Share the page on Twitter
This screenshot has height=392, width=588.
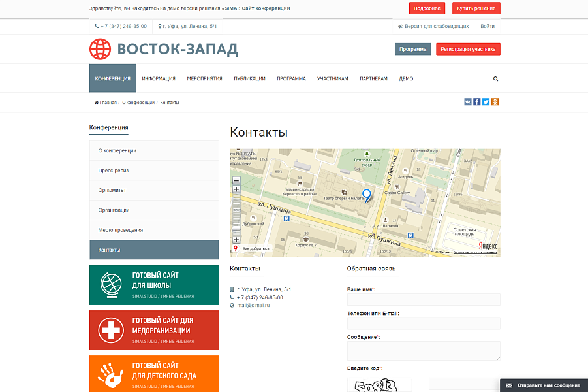point(486,102)
